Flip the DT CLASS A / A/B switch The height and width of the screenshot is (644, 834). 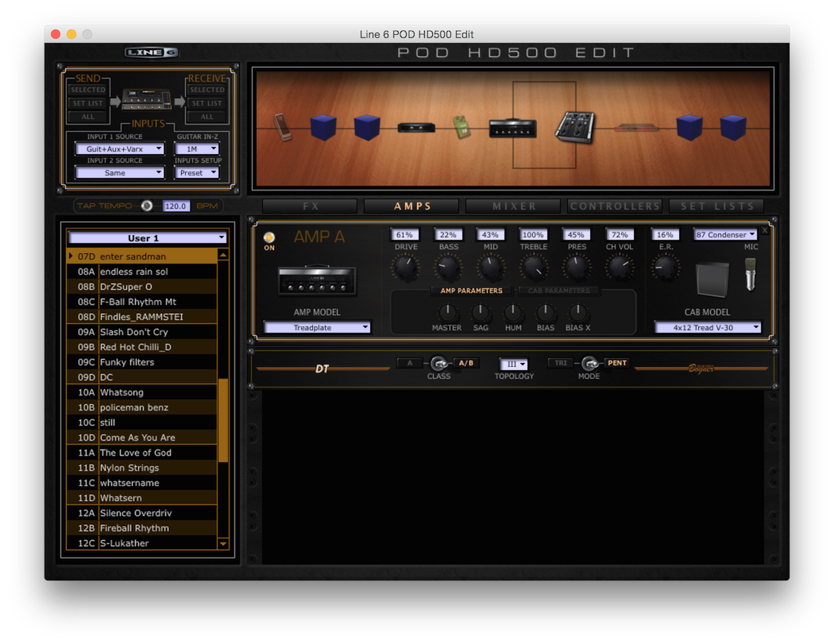pos(438,364)
